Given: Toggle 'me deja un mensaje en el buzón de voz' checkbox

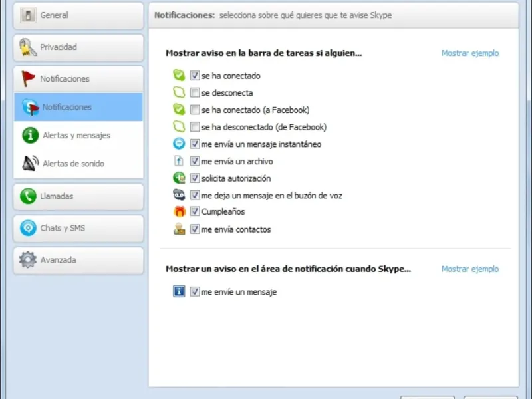Looking at the screenshot, I should tap(195, 195).
